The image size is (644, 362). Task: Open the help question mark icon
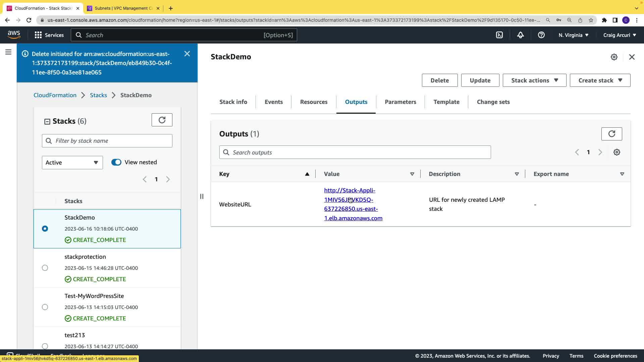541,35
